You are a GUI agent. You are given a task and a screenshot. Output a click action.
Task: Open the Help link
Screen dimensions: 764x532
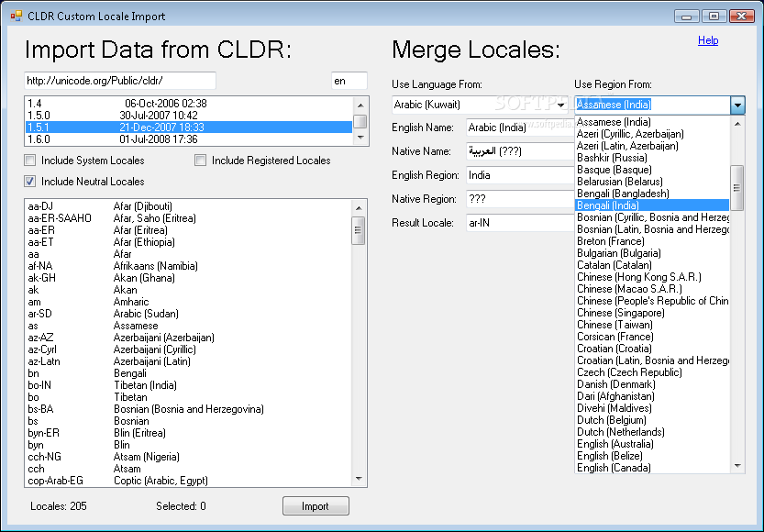click(x=708, y=40)
